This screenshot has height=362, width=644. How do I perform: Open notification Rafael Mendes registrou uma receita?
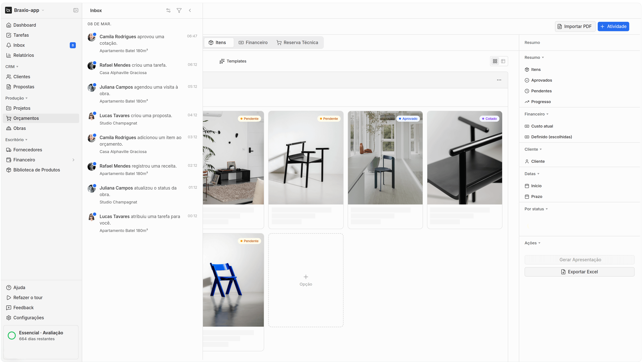(x=142, y=169)
